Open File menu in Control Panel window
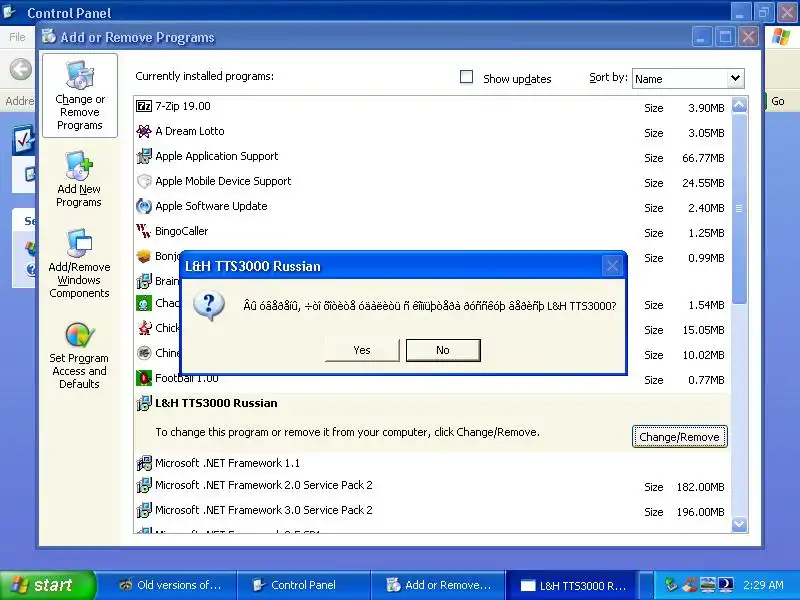The height and width of the screenshot is (600, 800). (17, 37)
